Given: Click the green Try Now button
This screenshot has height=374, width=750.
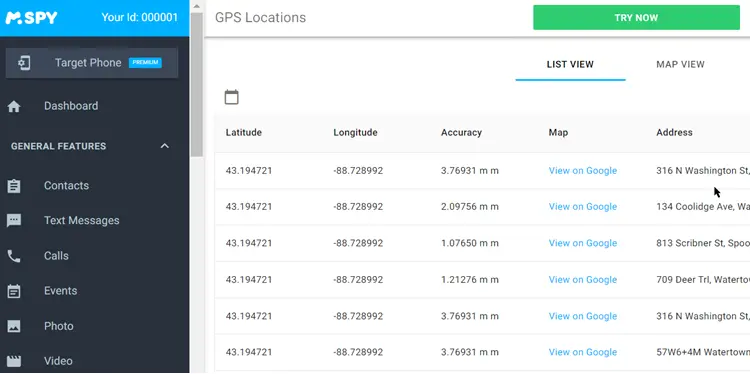Looking at the screenshot, I should (x=636, y=18).
